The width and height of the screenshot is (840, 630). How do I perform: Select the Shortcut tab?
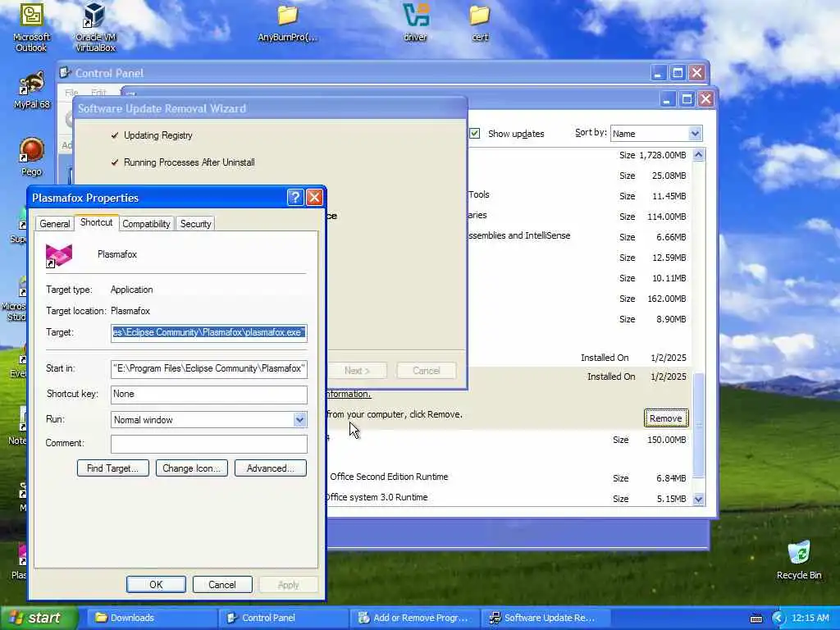(97, 222)
